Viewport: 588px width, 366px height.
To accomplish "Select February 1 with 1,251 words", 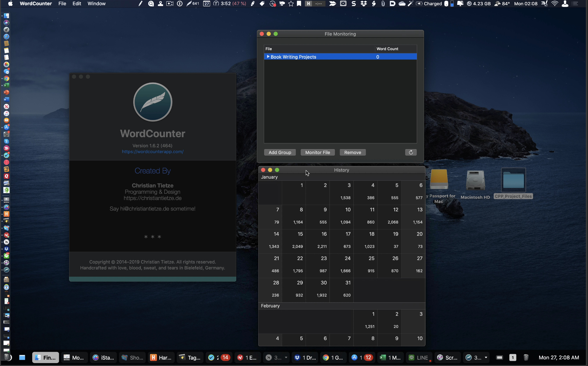I will (x=366, y=321).
